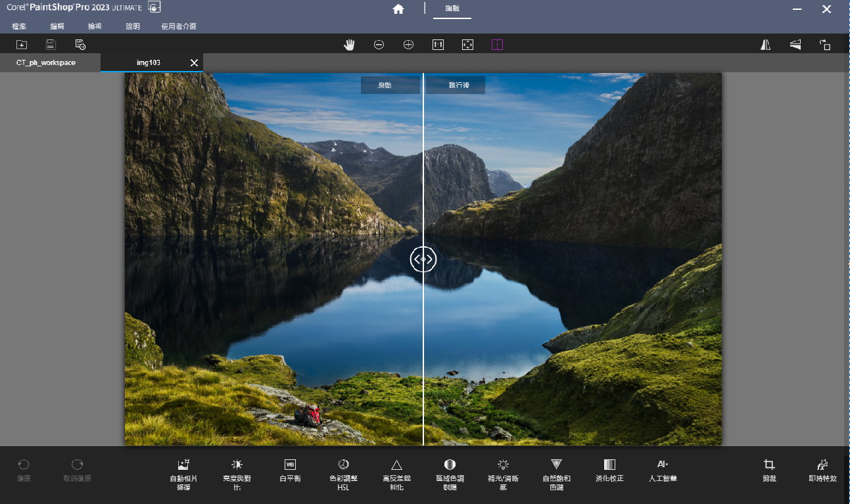850x504 pixels.
Task: Click the 取消復原 (Redo) button
Action: [x=77, y=470]
